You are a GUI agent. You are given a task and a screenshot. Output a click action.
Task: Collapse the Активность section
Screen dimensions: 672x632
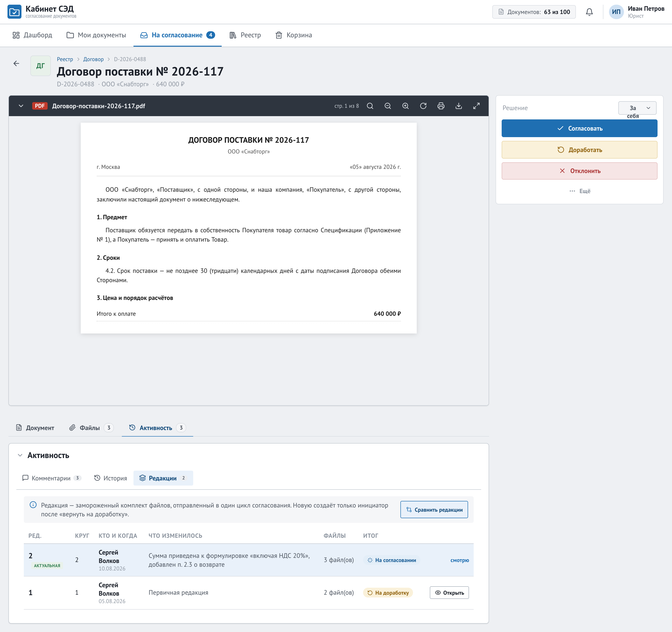point(20,455)
